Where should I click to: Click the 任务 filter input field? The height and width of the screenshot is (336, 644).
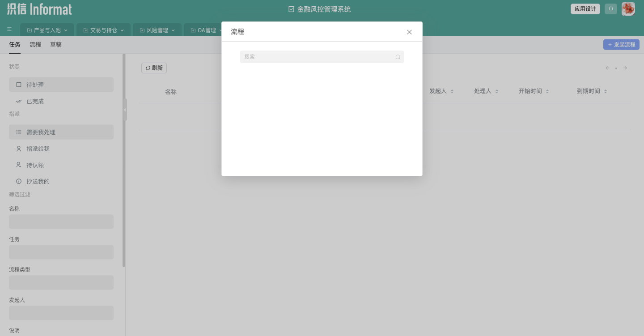pos(61,252)
